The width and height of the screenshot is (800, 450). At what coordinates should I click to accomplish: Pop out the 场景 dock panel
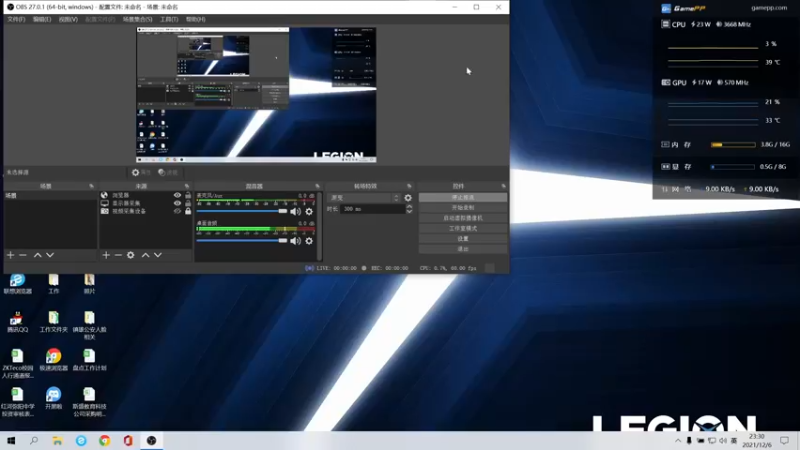click(x=91, y=186)
